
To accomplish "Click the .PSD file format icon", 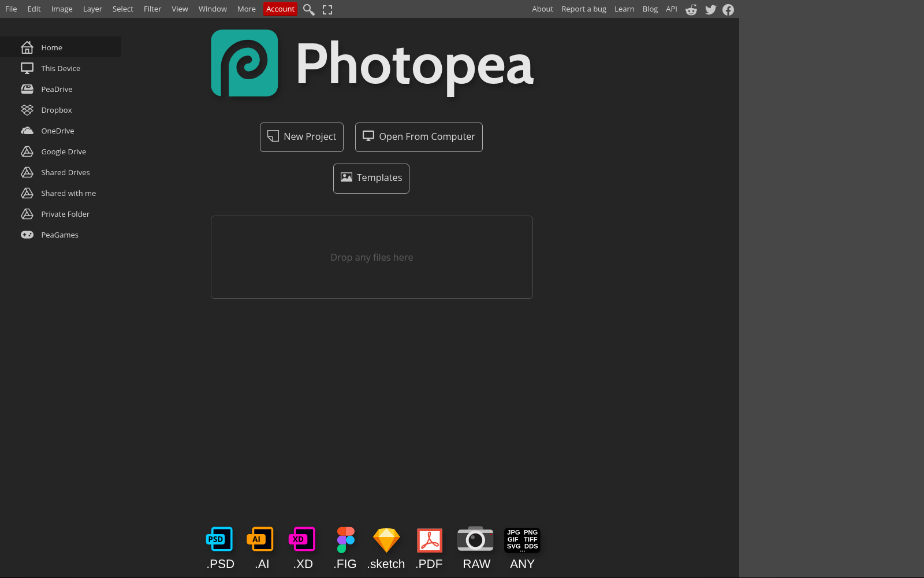I will [219, 540].
